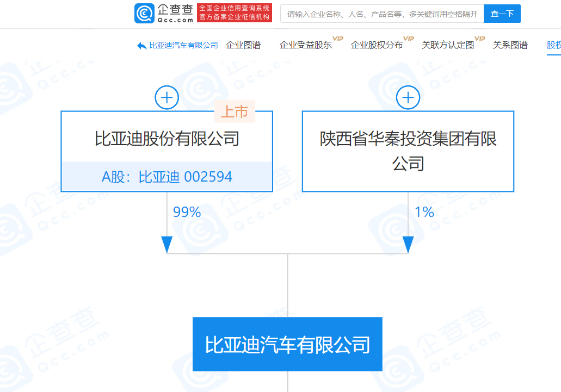Open stock link A股：比亚迪 002594
This screenshot has width=561, height=392.
(167, 176)
